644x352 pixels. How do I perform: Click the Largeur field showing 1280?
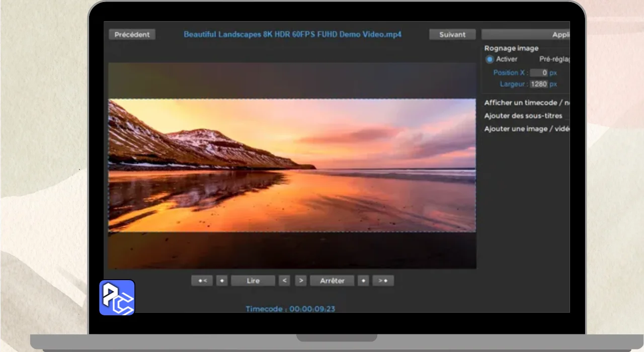539,84
